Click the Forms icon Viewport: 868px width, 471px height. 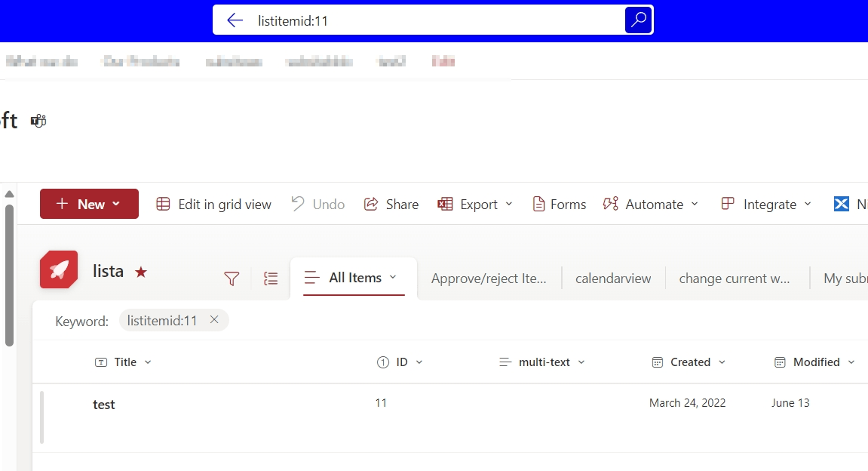[538, 204]
